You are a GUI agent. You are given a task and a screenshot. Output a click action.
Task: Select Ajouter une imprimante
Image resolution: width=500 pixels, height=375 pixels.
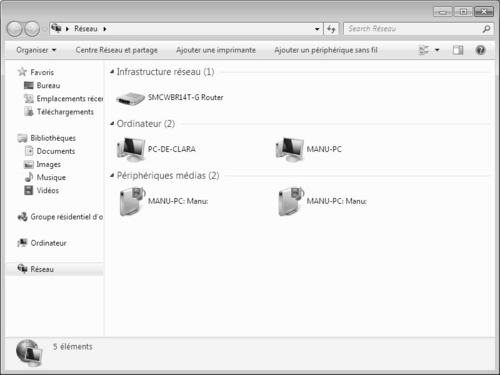click(x=216, y=50)
